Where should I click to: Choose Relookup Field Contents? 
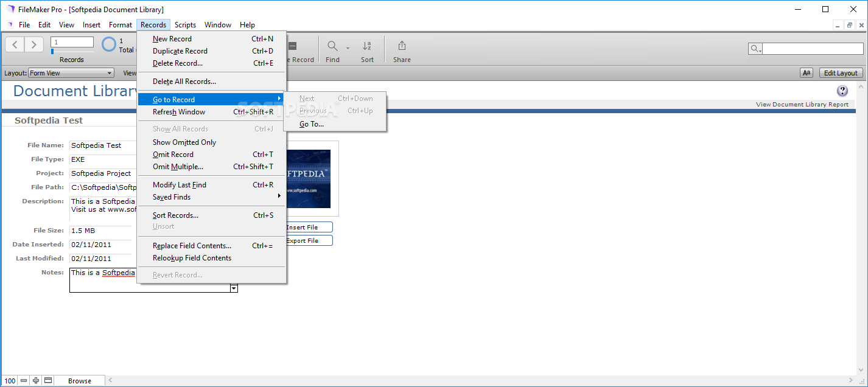click(212, 258)
